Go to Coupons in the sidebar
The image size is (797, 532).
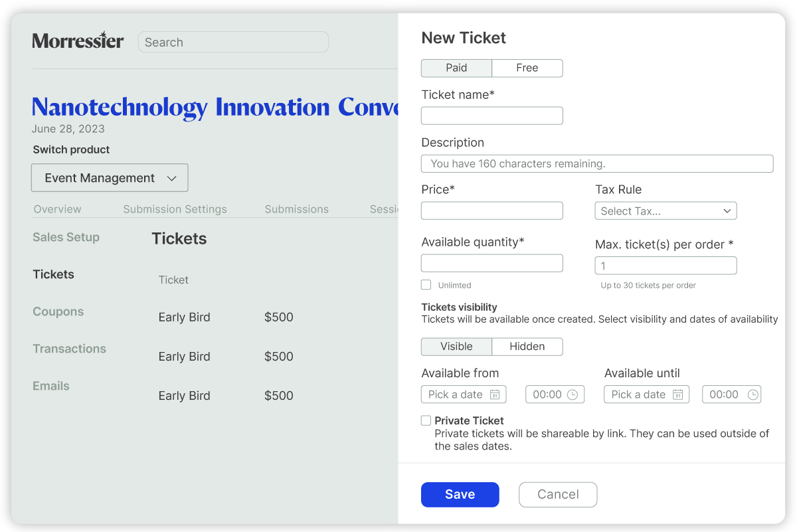[x=58, y=311]
